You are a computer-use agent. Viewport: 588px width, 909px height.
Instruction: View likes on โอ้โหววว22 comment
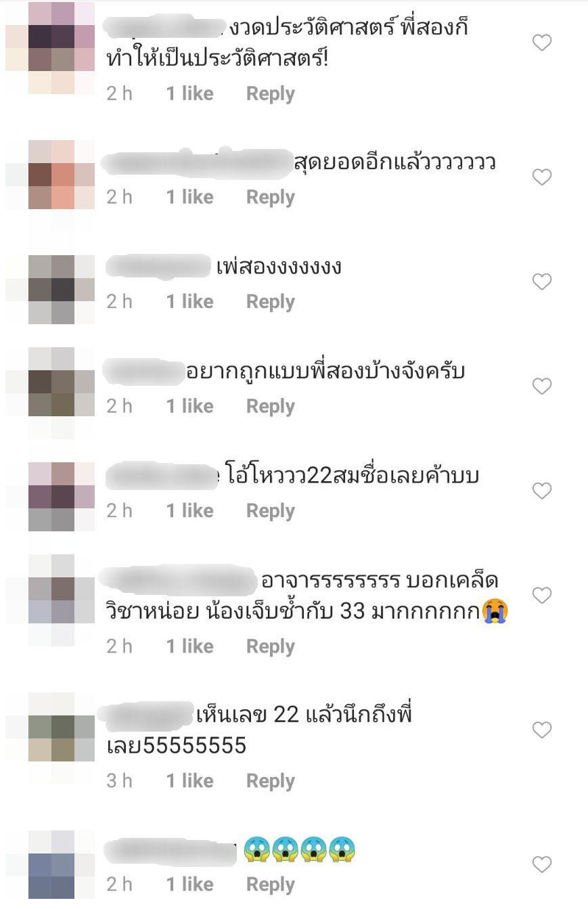coord(189,510)
